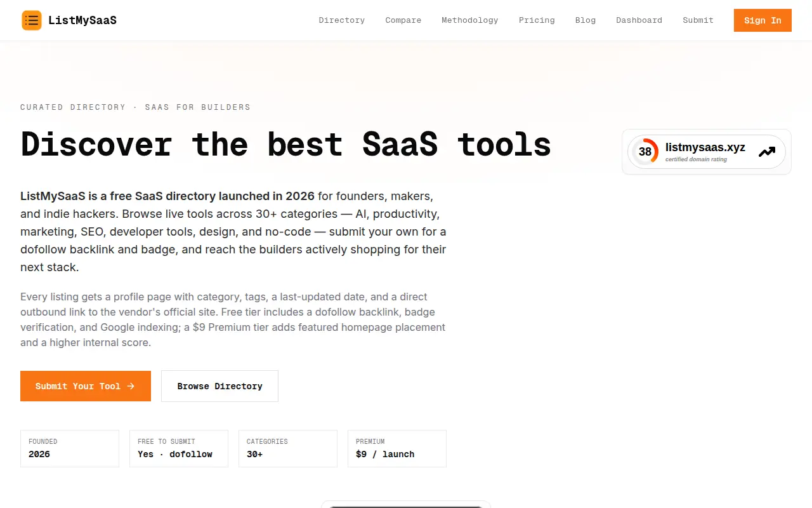Click the arrow on Submit Your Tool
Viewport: 812px width, 508px height.
(131, 386)
